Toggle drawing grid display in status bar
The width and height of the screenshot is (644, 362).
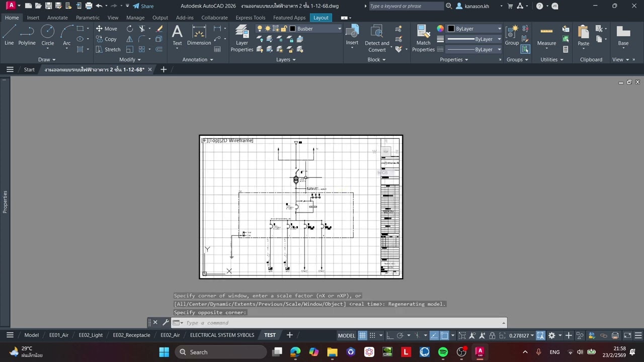[362, 335]
